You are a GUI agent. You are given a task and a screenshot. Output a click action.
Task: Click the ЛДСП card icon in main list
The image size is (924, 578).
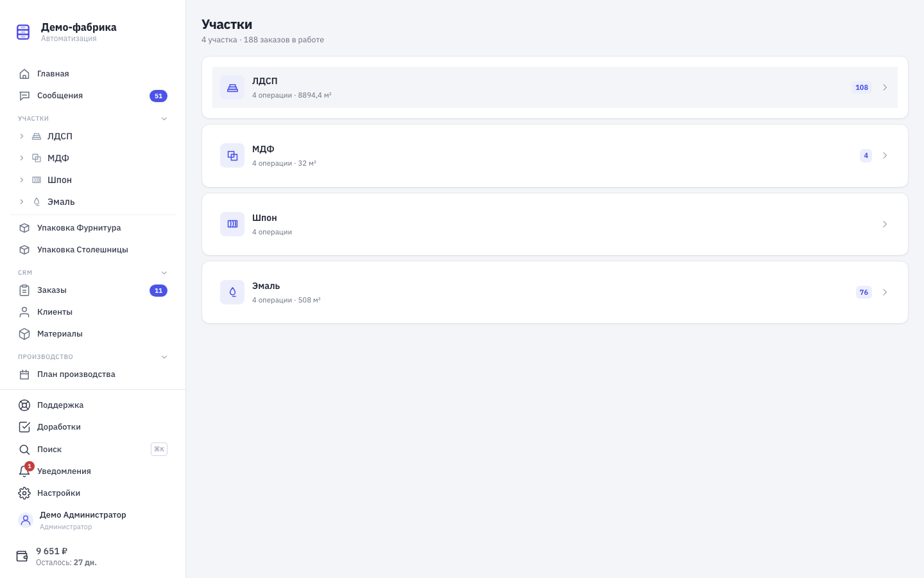pos(232,87)
